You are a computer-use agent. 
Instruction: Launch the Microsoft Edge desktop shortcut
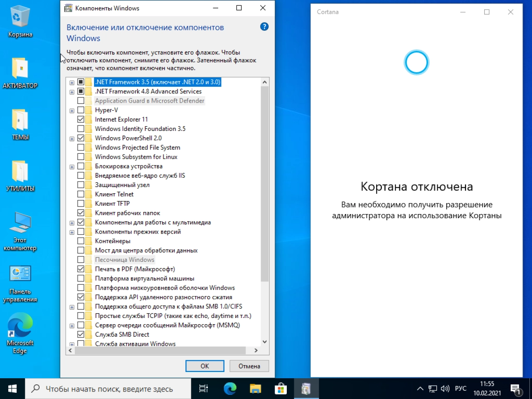(20, 334)
